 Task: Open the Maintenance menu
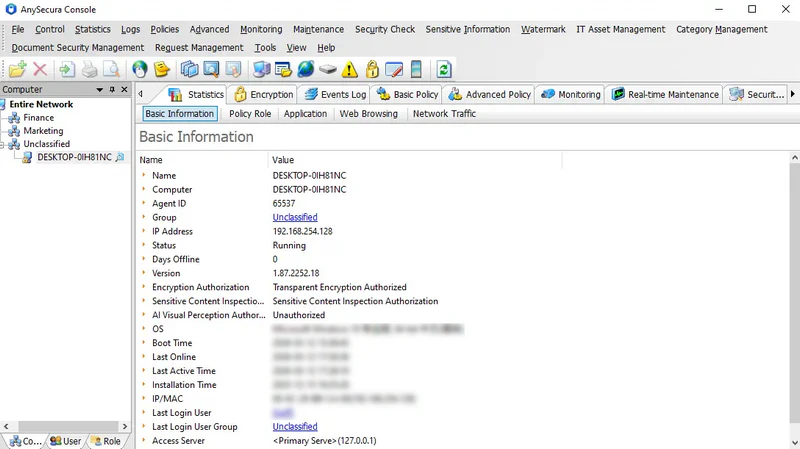(318, 30)
